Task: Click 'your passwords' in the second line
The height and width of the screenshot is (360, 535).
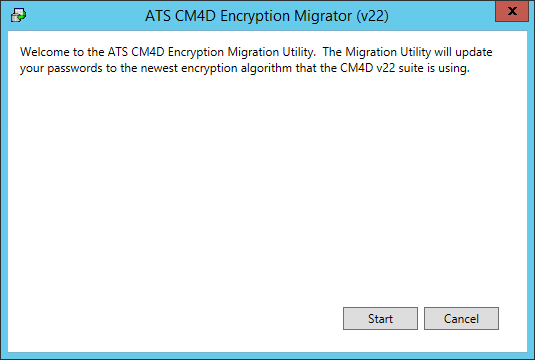Action: pyautogui.click(x=61, y=68)
